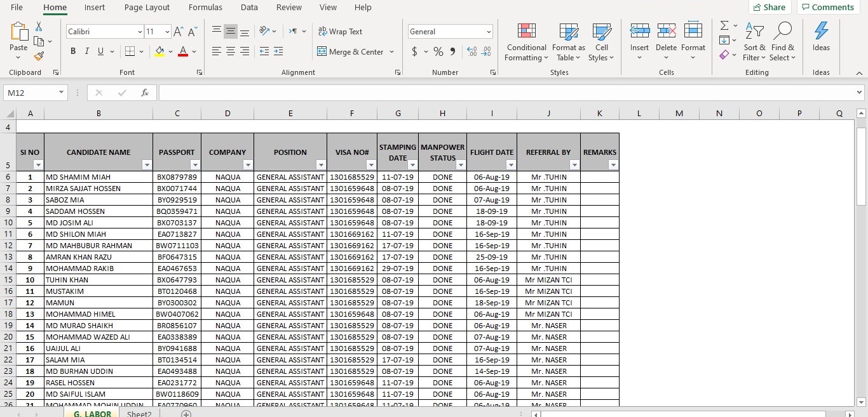
Task: Switch to the Sheet2 worksheet tab
Action: tap(139, 414)
